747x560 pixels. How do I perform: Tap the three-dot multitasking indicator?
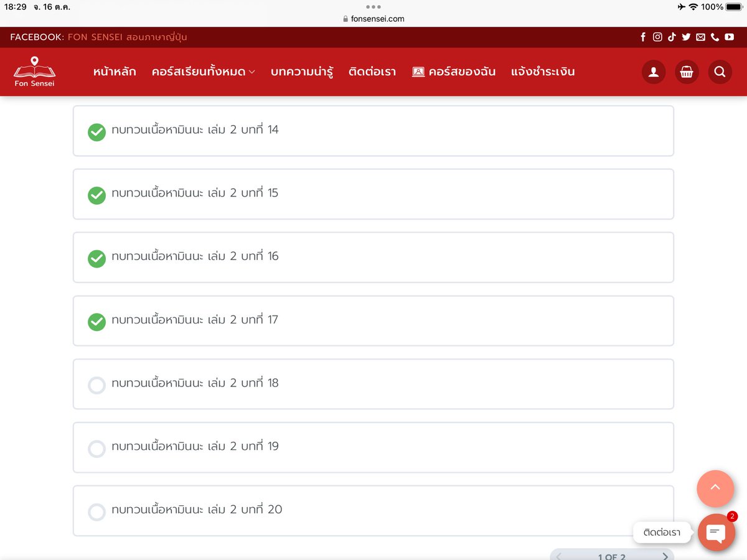pos(374,7)
